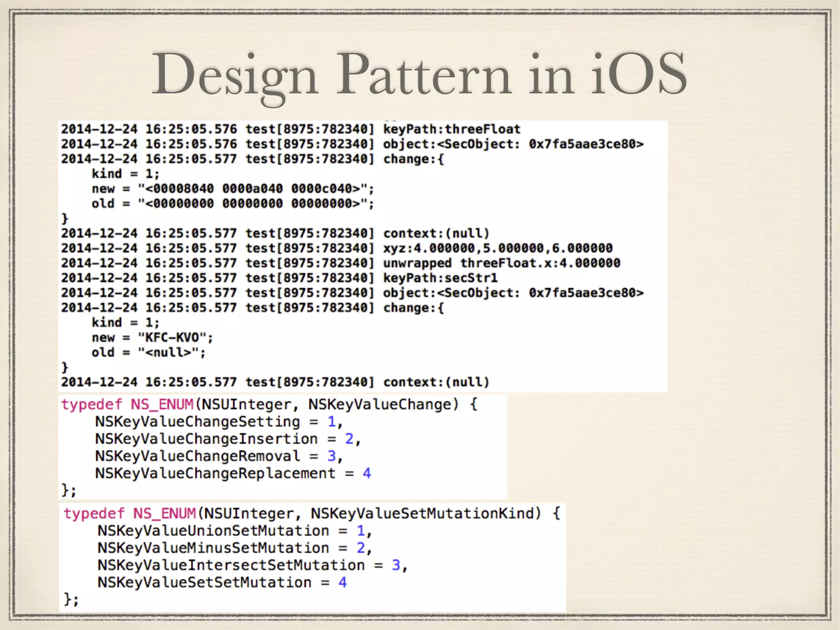Image resolution: width=840 pixels, height=630 pixels.
Task: Select "NSKeyValueChangeRemoval = 3"
Action: tap(219, 457)
